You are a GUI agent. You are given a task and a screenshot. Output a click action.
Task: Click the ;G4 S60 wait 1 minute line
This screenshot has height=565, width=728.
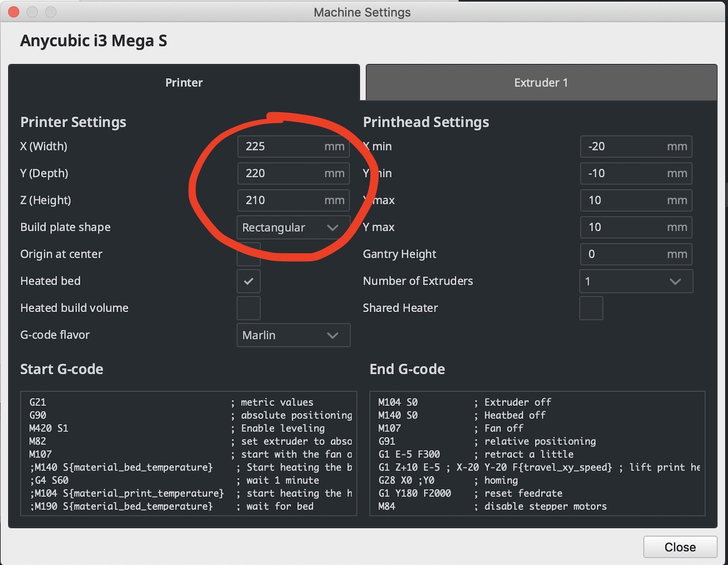174,480
